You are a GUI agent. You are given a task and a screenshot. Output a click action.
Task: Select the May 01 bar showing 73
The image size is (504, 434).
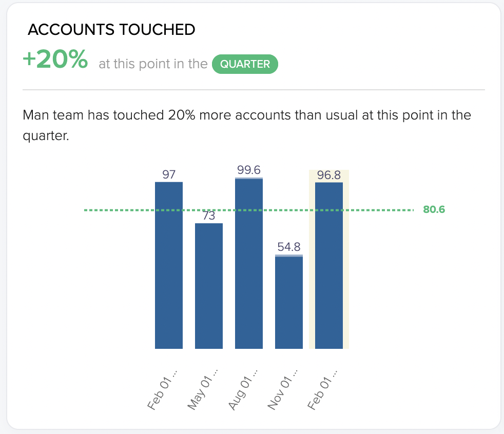click(209, 286)
